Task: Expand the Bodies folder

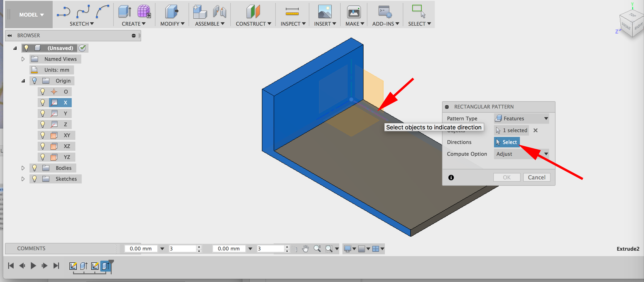Action: click(23, 168)
